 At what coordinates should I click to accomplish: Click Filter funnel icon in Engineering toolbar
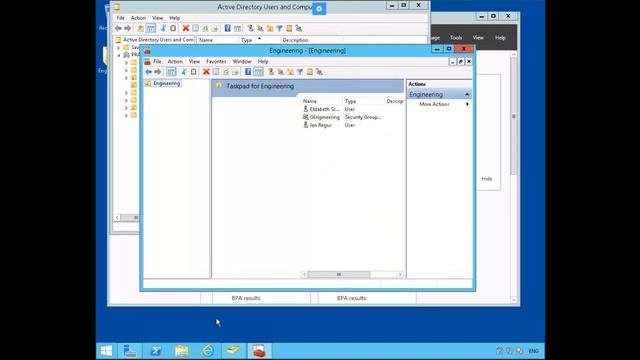[300, 72]
